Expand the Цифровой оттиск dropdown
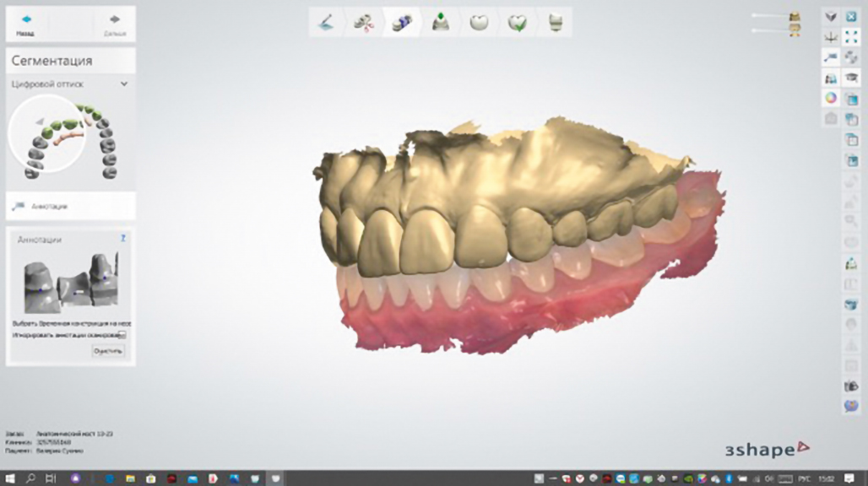Viewport: 868px width, 486px height. tap(124, 84)
